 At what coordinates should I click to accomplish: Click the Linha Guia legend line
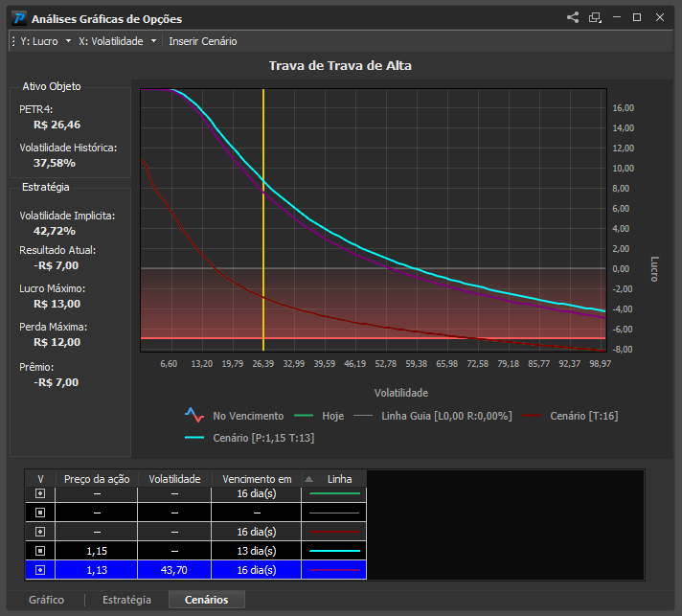click(x=363, y=416)
